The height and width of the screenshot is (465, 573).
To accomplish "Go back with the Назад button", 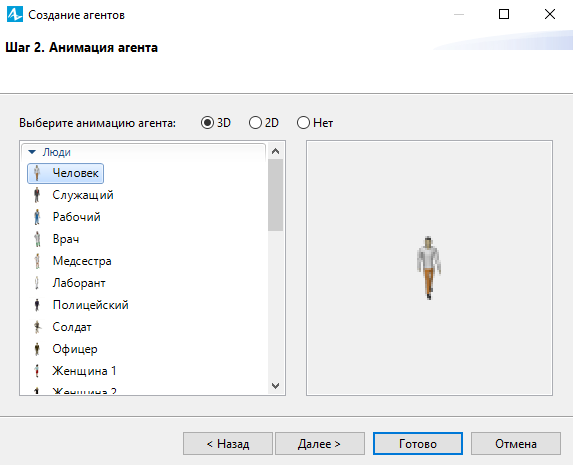I will pos(228,444).
